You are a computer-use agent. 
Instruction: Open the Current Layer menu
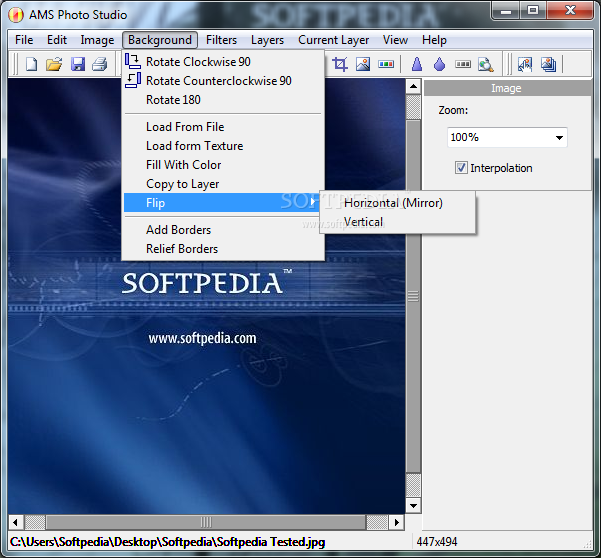click(333, 40)
